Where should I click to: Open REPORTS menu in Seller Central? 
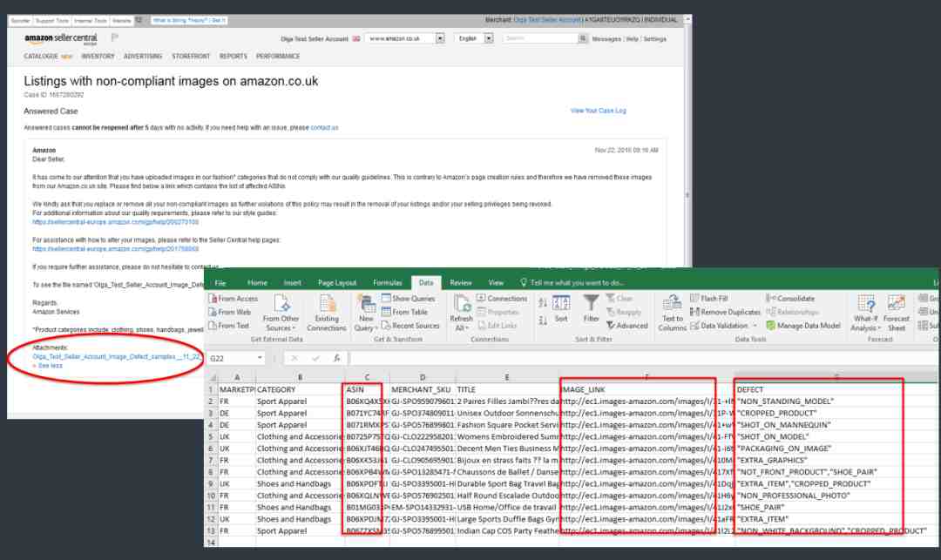(233, 57)
